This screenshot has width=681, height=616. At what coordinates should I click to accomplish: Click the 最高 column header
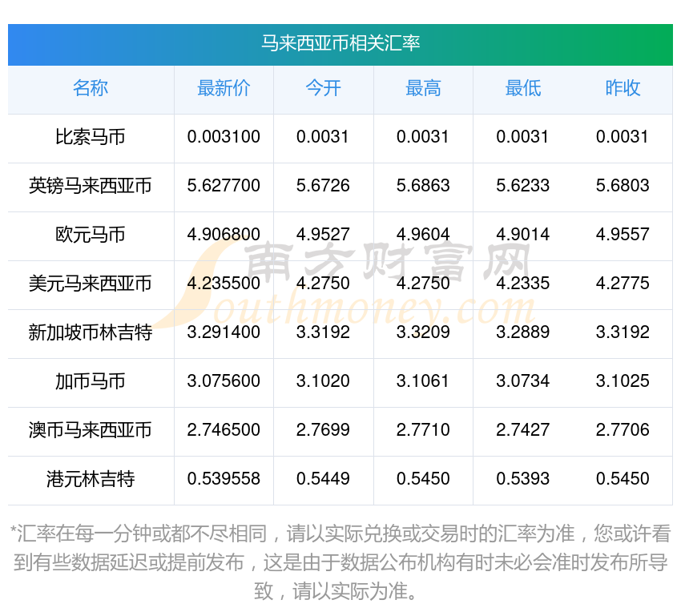coord(423,89)
